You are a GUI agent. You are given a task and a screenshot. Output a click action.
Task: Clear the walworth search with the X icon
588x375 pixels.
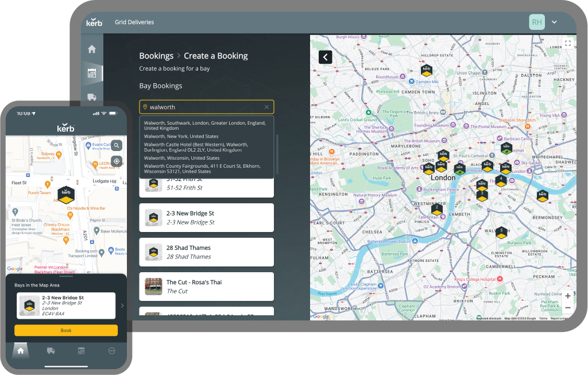tap(266, 107)
